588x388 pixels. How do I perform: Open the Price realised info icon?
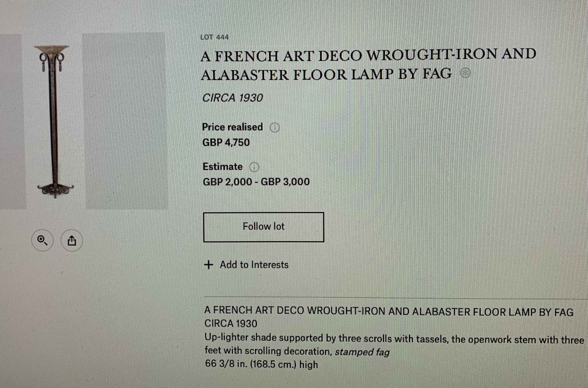click(x=274, y=128)
